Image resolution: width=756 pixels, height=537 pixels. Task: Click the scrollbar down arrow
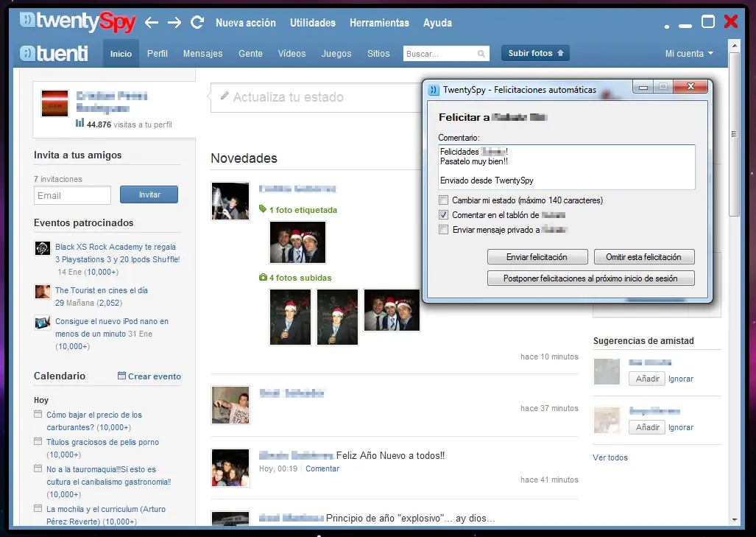coord(735,519)
